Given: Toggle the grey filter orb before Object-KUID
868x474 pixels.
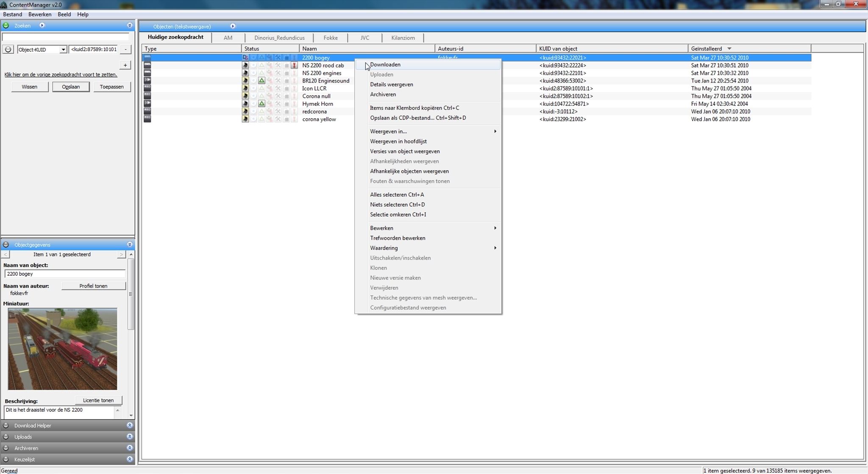Looking at the screenshot, I should (8, 50).
